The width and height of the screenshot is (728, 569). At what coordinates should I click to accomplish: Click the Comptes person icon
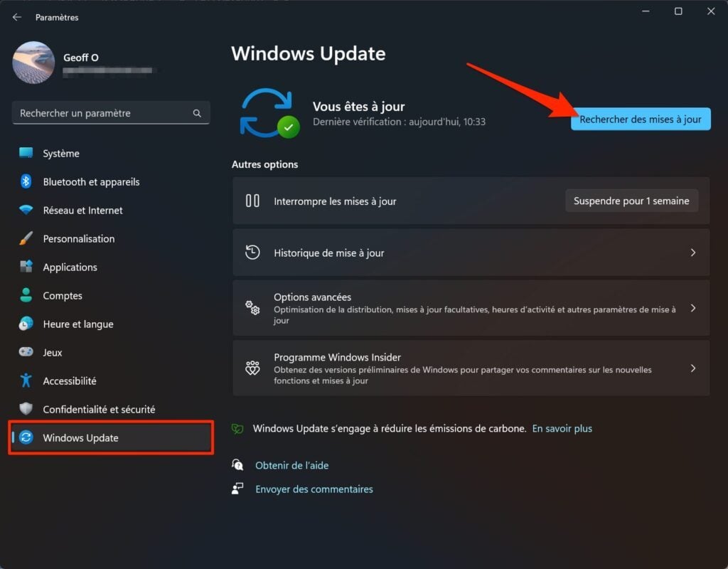[x=26, y=295]
